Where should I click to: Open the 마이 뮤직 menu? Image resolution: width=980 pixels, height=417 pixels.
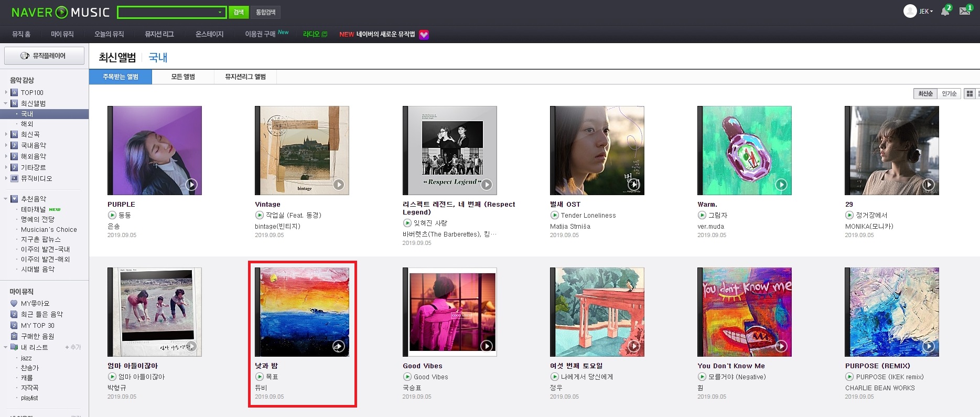(62, 34)
